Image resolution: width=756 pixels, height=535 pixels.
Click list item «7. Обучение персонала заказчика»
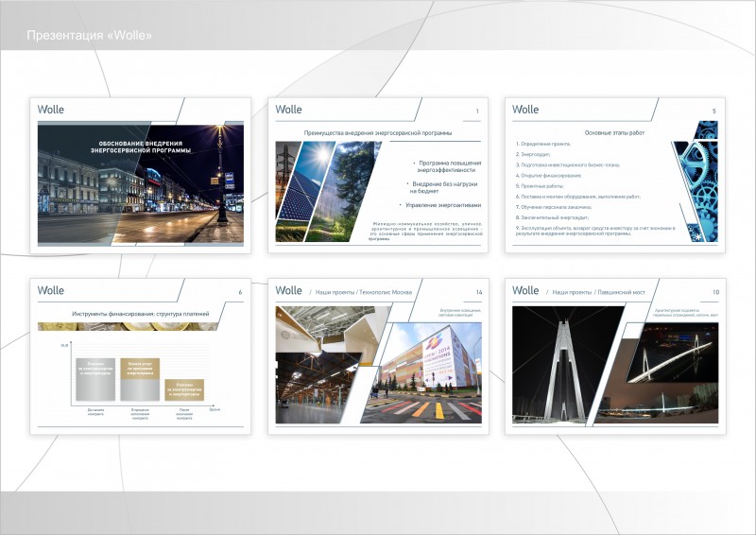[554, 207]
